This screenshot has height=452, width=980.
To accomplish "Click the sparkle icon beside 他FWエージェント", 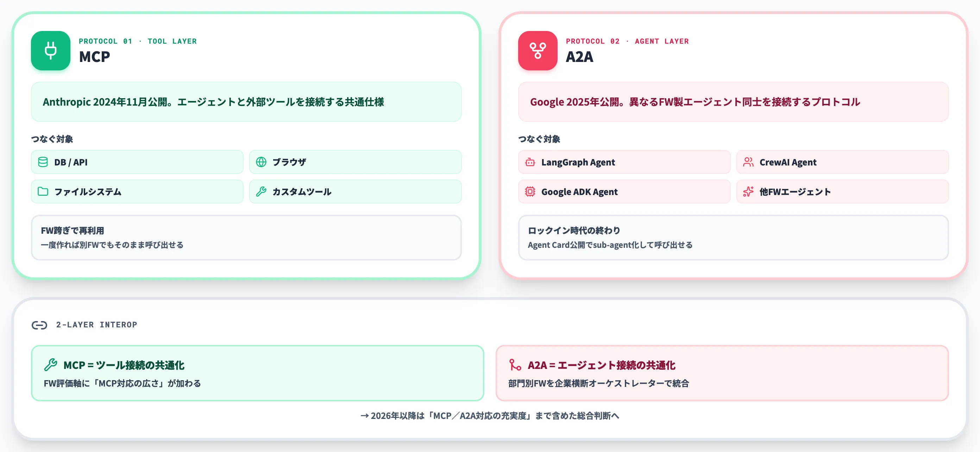I will (x=748, y=192).
